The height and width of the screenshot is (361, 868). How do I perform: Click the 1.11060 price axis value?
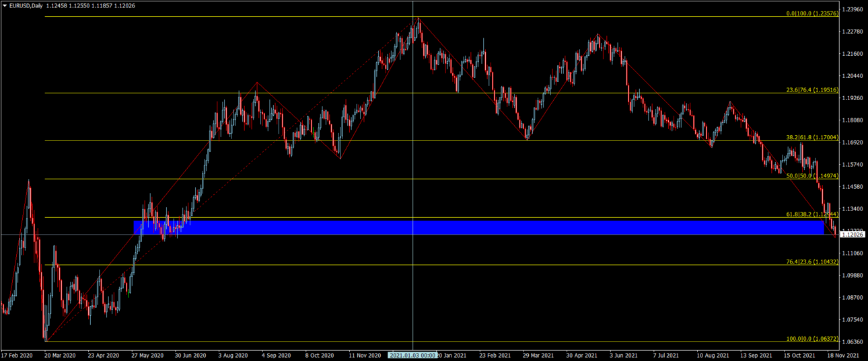click(853, 253)
